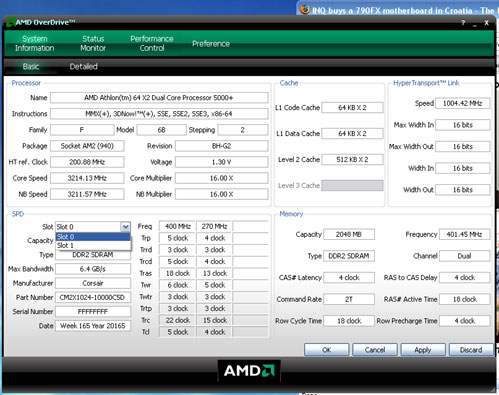Click the Package Socket AM2 field
499x395 pixels.
coord(87,146)
